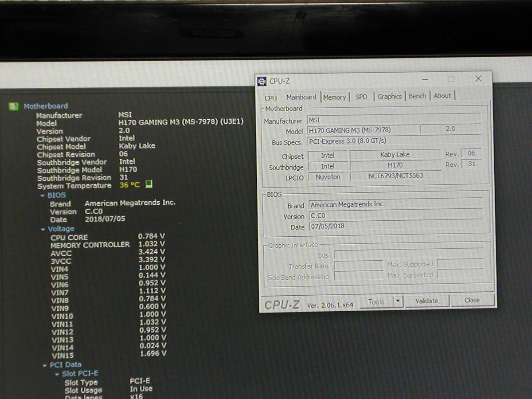Screen dimensions: 532x399
Task: Open the Bench tab
Action: click(417, 96)
